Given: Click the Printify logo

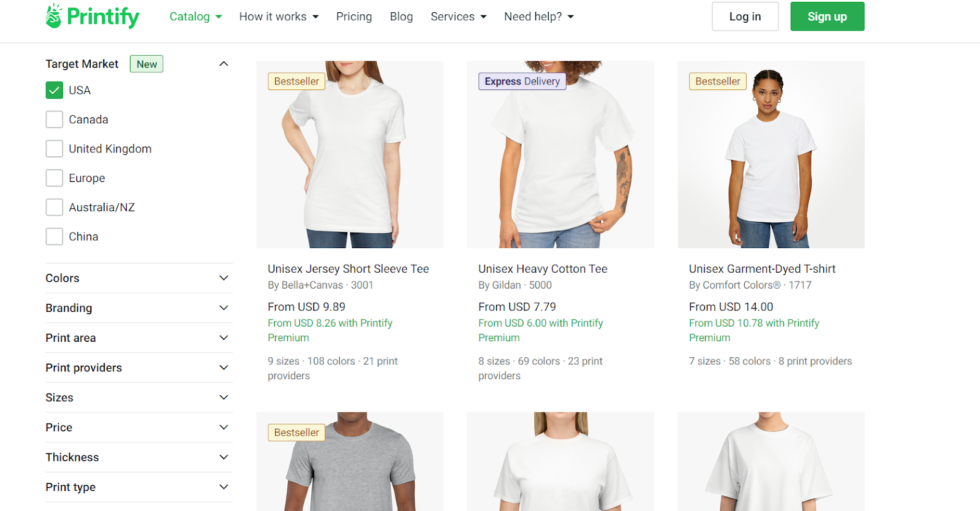Looking at the screenshot, I should [92, 17].
